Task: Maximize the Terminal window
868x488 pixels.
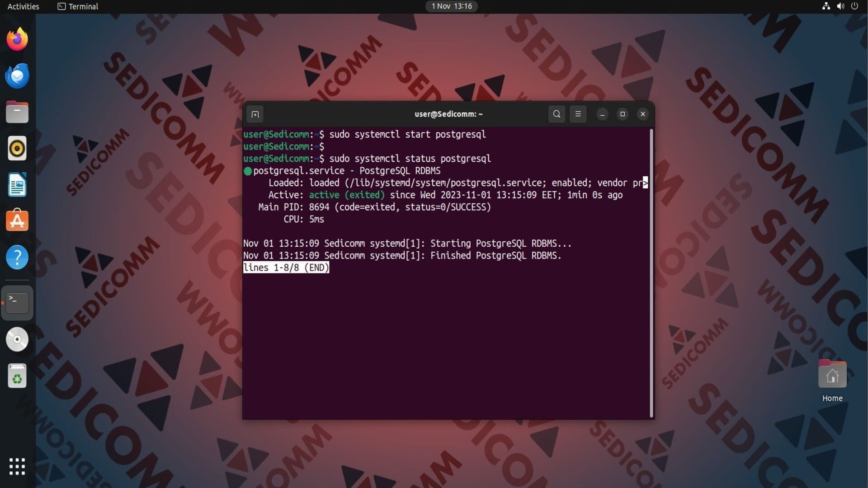Action: point(623,114)
